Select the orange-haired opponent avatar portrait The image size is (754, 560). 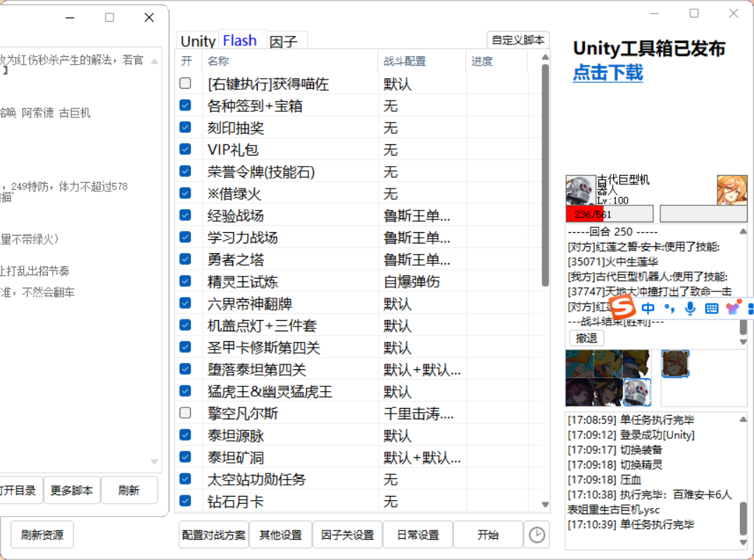click(732, 191)
